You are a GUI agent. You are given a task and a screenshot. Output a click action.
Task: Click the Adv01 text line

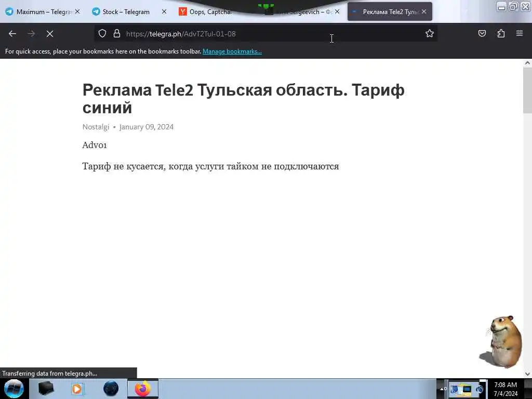click(x=95, y=145)
